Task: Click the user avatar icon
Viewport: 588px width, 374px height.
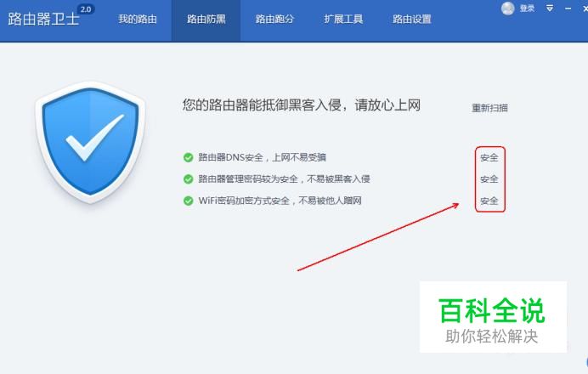Action: 508,8
